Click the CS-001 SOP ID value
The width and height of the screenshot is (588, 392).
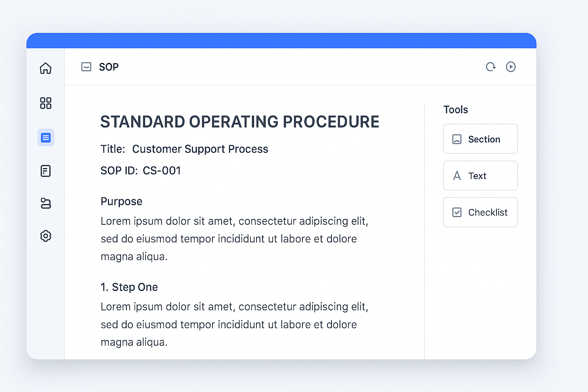(x=162, y=170)
